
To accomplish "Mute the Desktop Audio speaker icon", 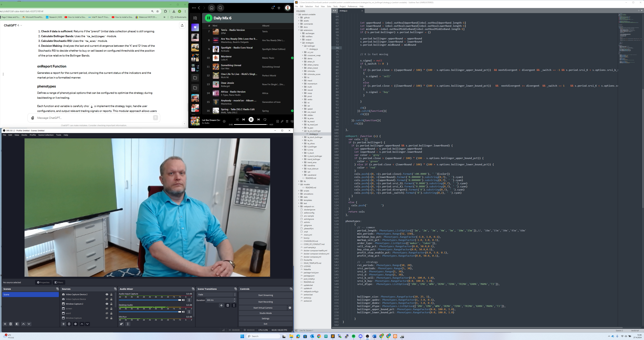I will click(183, 312).
